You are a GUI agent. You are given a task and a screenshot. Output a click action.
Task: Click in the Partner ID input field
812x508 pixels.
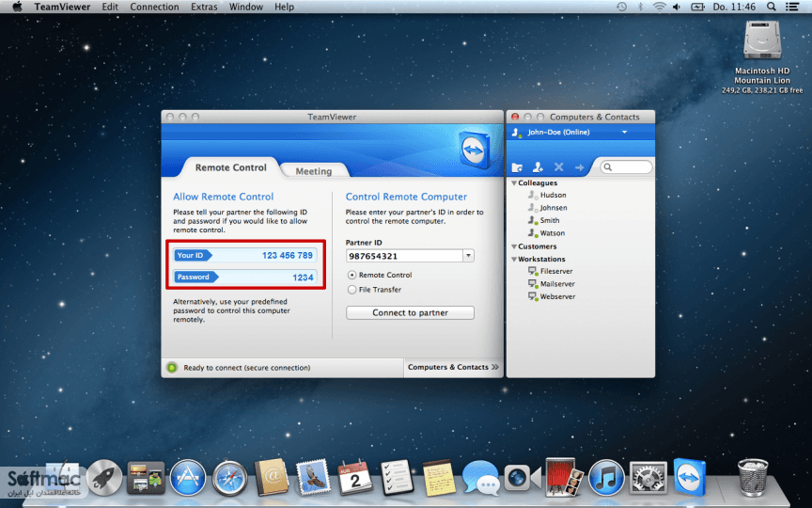tap(404, 256)
